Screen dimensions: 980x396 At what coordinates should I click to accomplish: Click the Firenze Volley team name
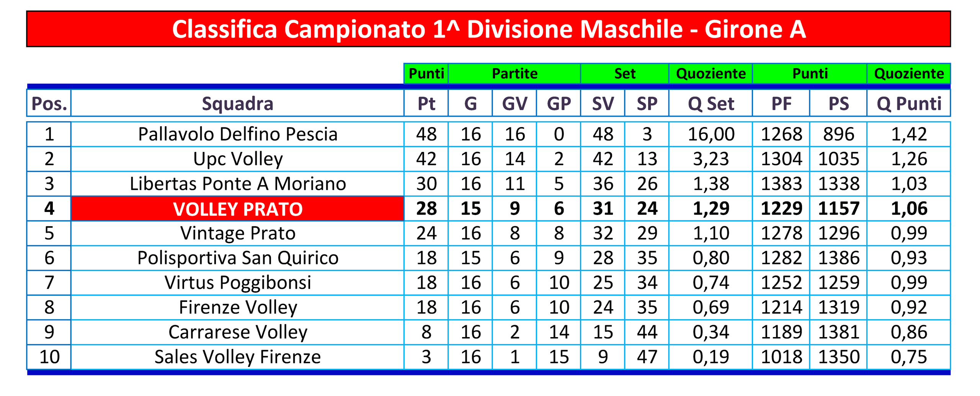click(237, 307)
